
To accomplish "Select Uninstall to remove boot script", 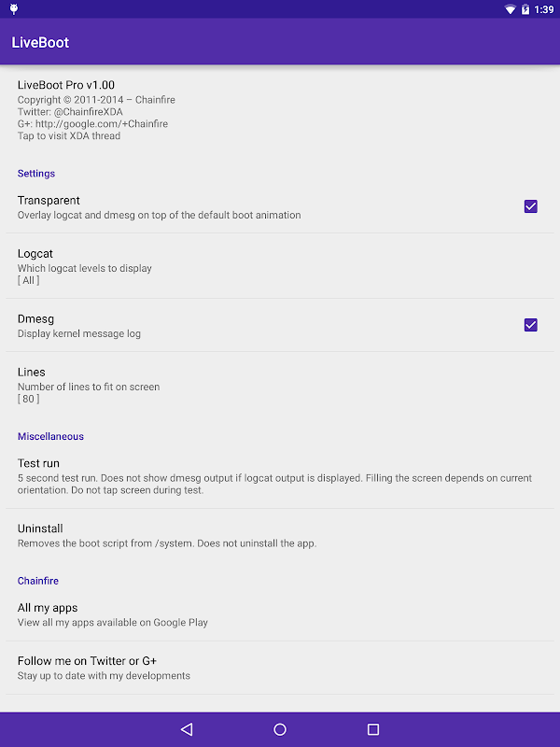I will (280, 535).
